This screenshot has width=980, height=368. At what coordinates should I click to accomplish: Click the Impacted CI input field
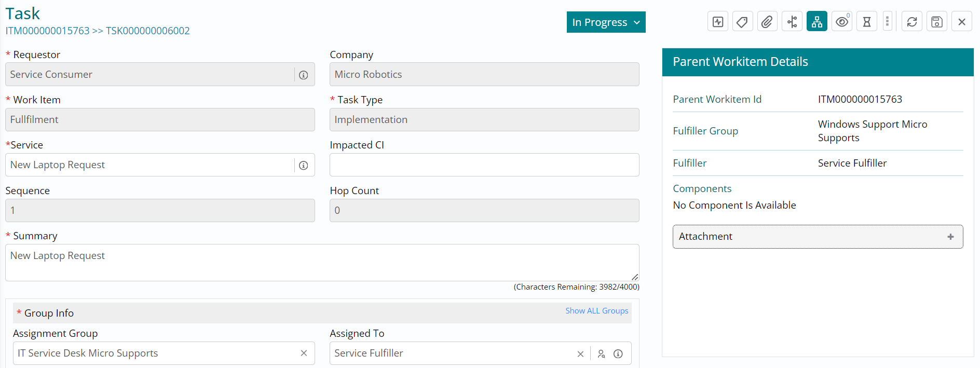coord(484,165)
